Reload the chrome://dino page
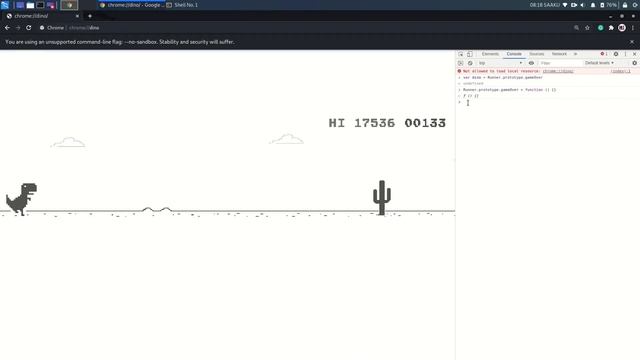Screen dimensions: 640x360 [x=29, y=28]
